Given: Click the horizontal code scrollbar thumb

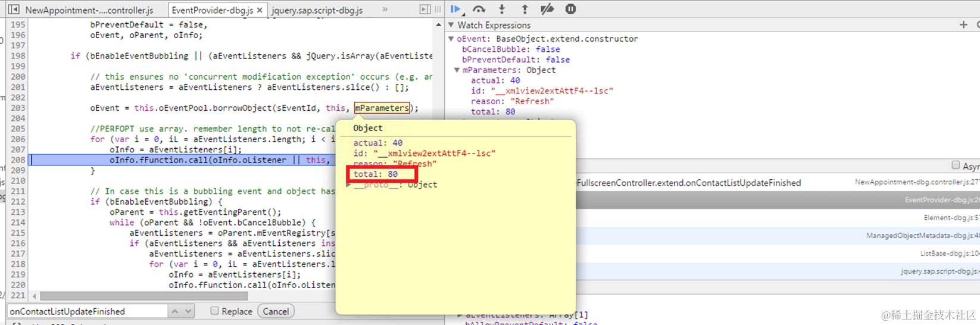Looking at the screenshot, I should click(143, 296).
